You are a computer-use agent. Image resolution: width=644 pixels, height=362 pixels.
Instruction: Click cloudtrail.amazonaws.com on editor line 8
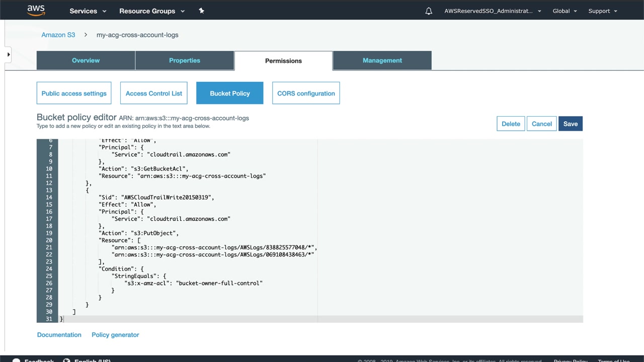(189, 154)
